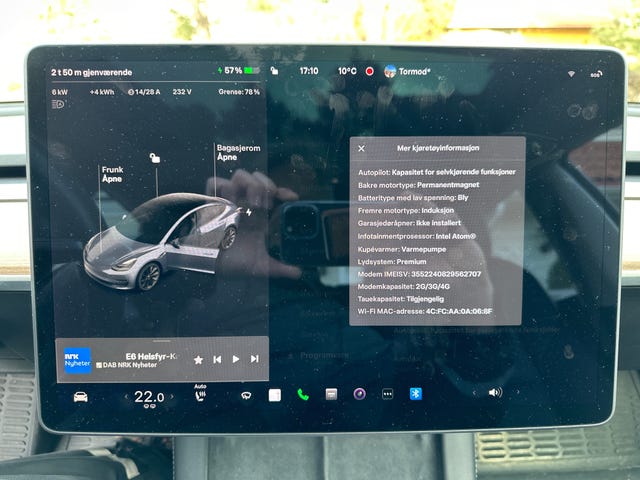This screenshot has height=480, width=640.
Task: Select the Bakre motortype: Permanentmagnet line
Action: coord(418,185)
